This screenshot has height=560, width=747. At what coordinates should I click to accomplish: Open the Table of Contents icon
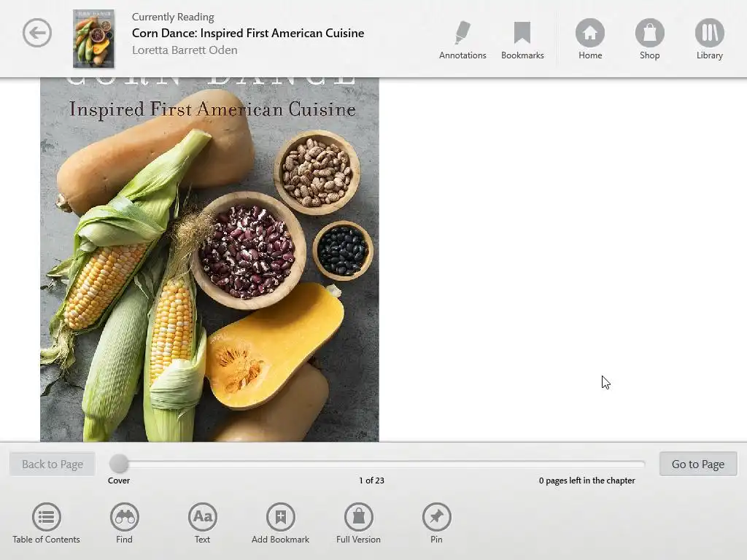coord(46,517)
